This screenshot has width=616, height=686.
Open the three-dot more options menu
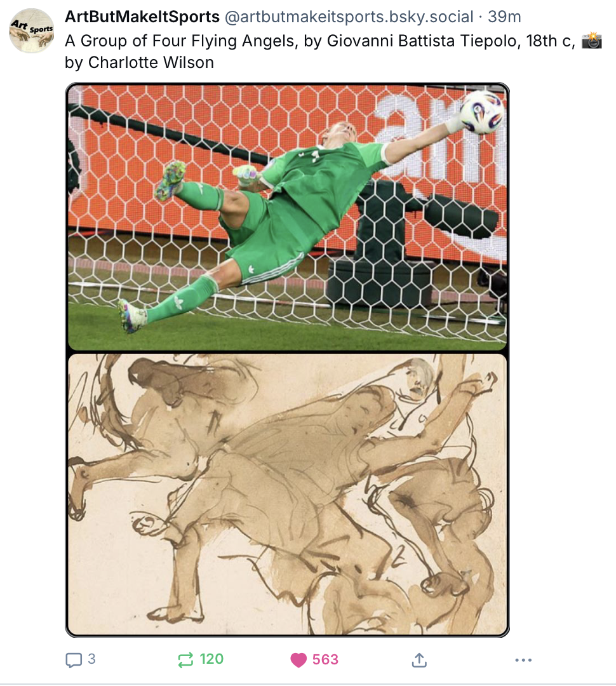pos(523,660)
